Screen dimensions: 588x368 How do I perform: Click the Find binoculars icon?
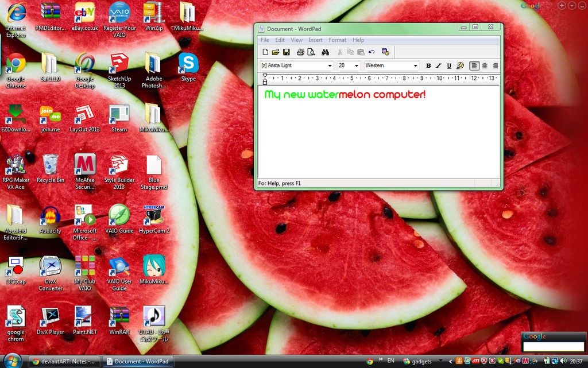tap(325, 52)
